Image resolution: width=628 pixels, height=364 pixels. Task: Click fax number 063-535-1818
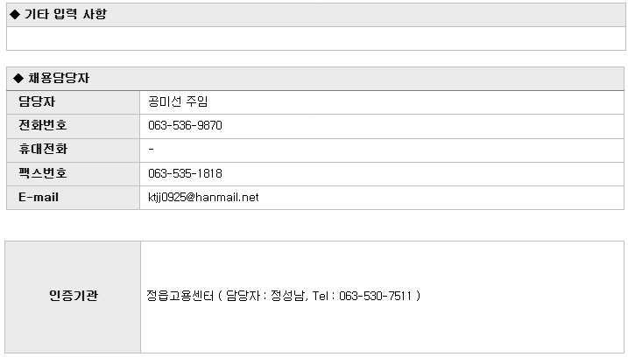point(185,173)
